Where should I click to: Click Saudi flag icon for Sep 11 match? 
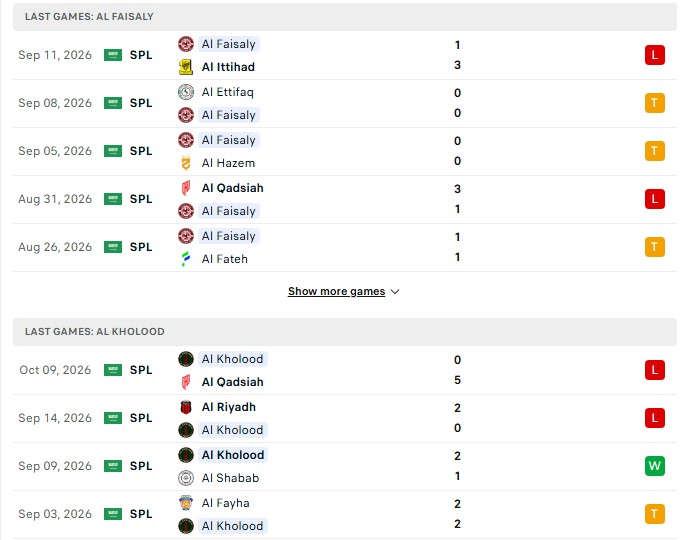click(113, 55)
